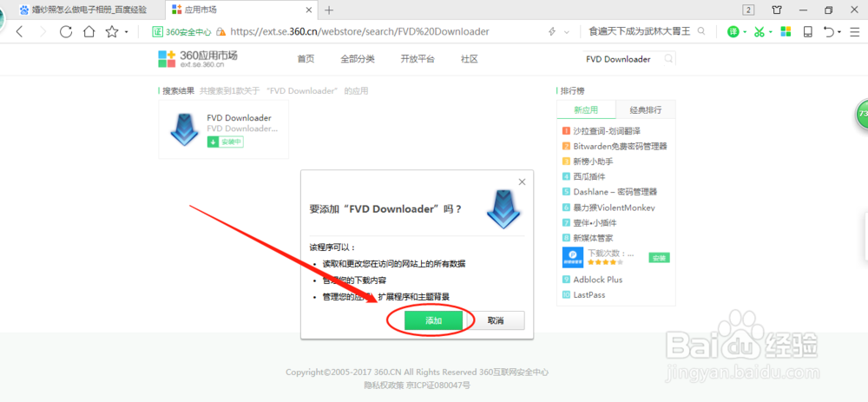Click 取消 to cancel adding the extension
This screenshot has width=868, height=402.
(496, 320)
